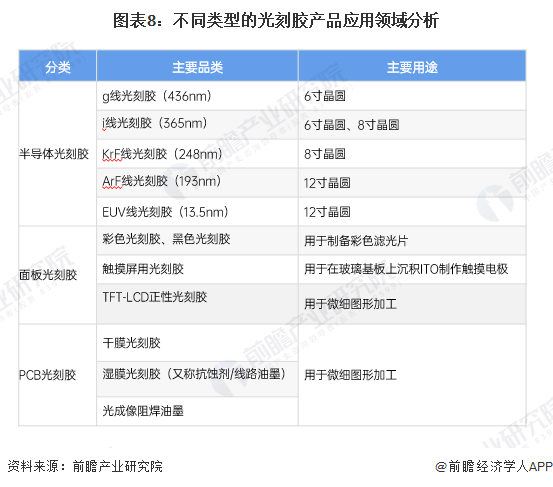Click the PCB光刻胶 category cell
This screenshot has height=487, width=553.
[x=57, y=375]
